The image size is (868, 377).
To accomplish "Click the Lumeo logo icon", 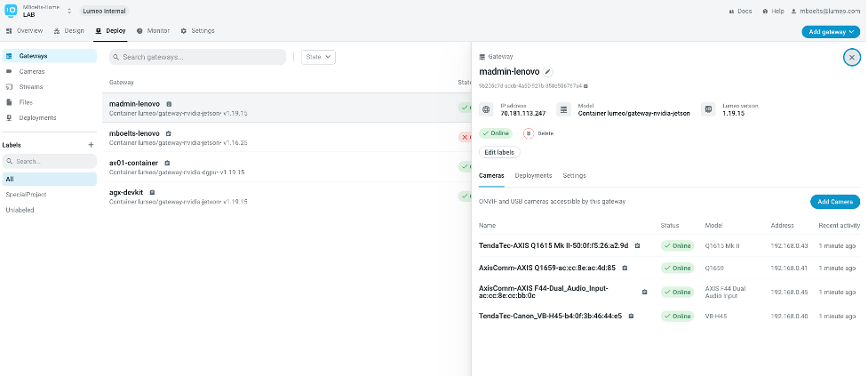I will (x=11, y=11).
